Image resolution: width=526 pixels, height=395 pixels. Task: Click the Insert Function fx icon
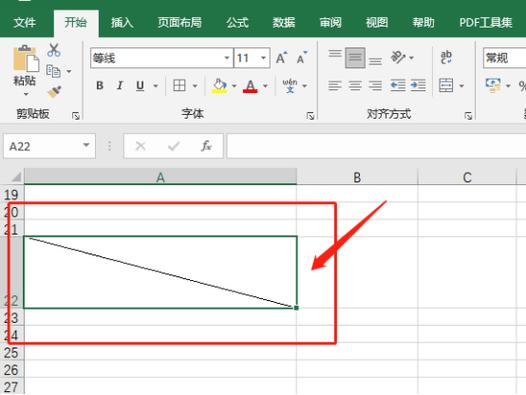click(x=206, y=146)
